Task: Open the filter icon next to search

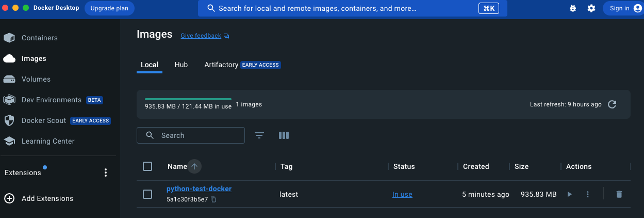Action: pos(259,135)
